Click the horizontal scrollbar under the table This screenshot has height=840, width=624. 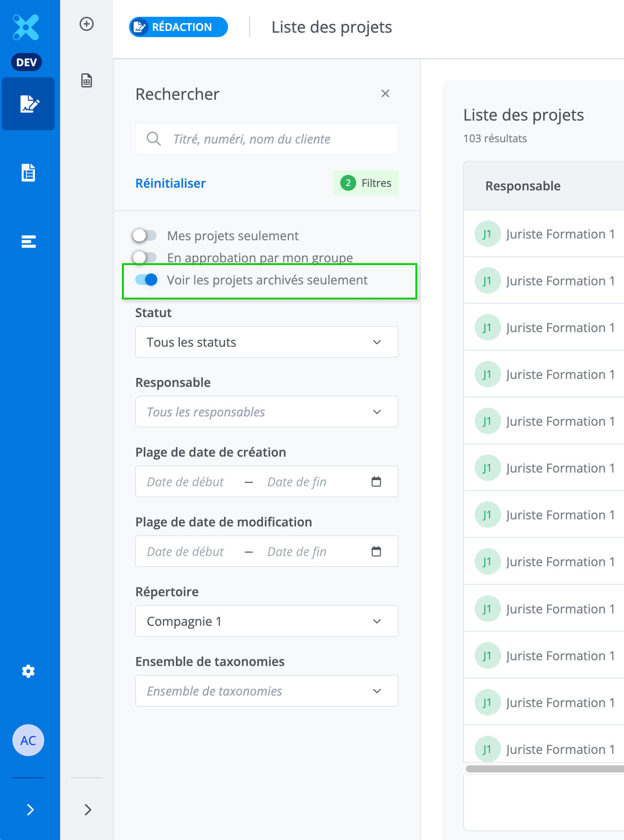click(x=544, y=769)
